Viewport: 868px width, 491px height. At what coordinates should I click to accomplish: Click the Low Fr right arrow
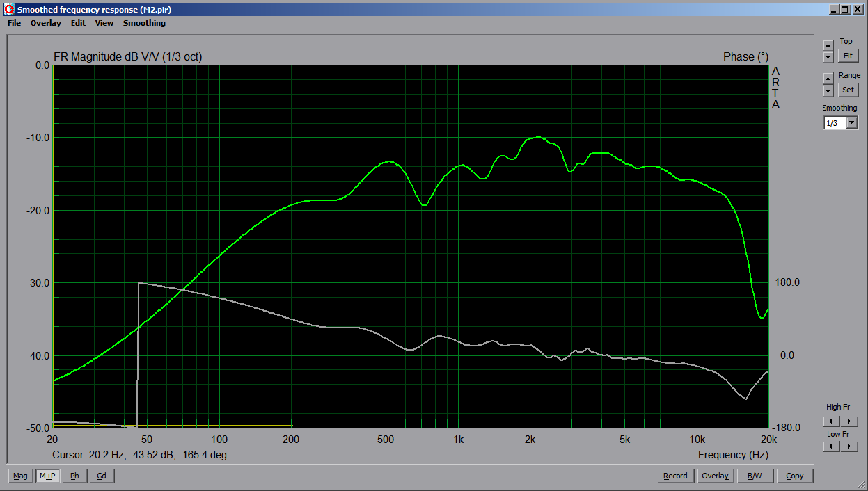pos(849,446)
